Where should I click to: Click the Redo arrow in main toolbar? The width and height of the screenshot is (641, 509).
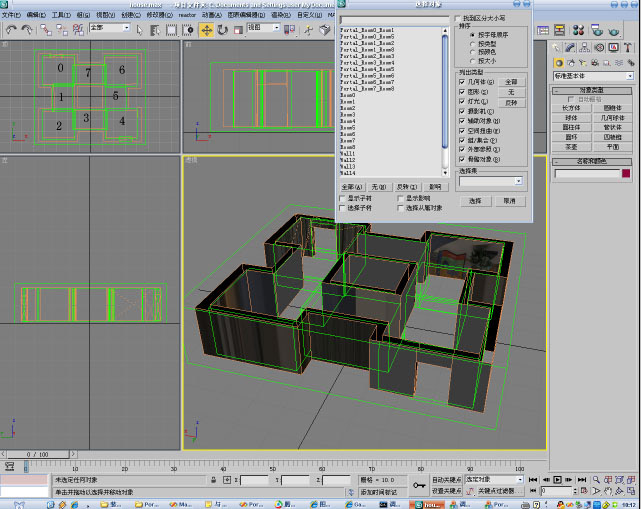(x=27, y=30)
